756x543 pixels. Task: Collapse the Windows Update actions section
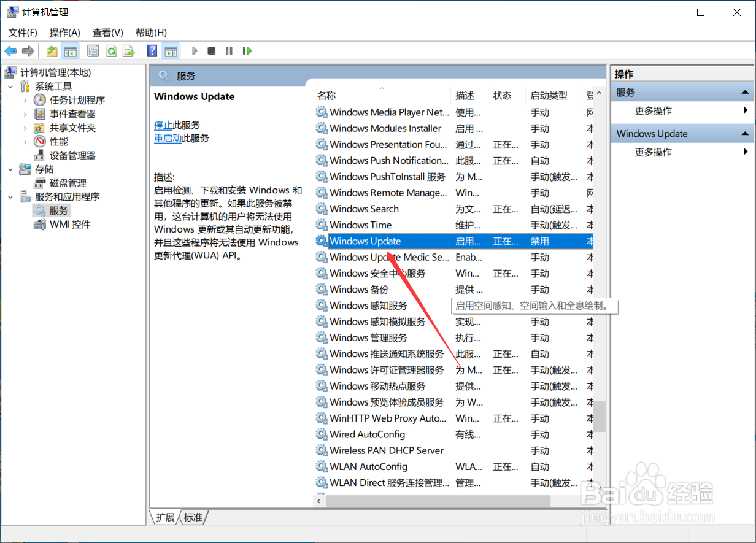pyautogui.click(x=746, y=134)
